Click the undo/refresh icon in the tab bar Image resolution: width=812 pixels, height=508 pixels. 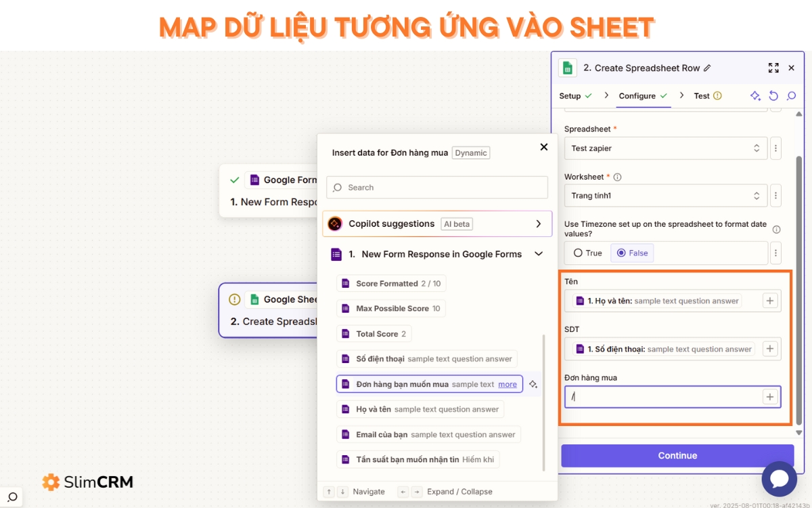(773, 96)
